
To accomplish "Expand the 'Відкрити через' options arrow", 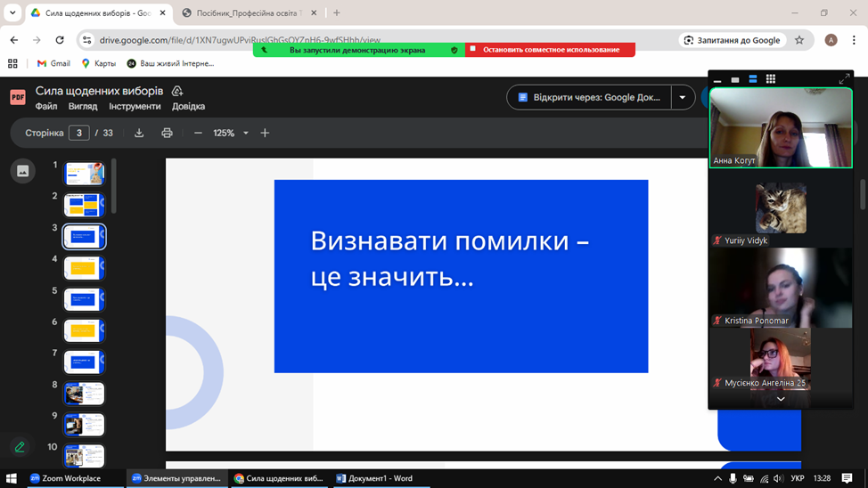I will pos(683,97).
